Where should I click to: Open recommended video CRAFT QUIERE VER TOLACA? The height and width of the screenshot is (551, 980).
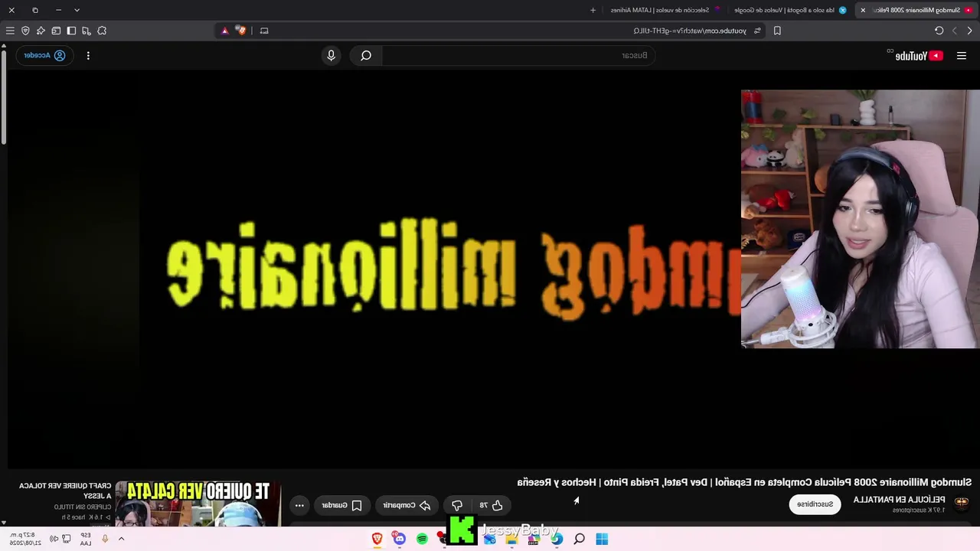point(65,491)
